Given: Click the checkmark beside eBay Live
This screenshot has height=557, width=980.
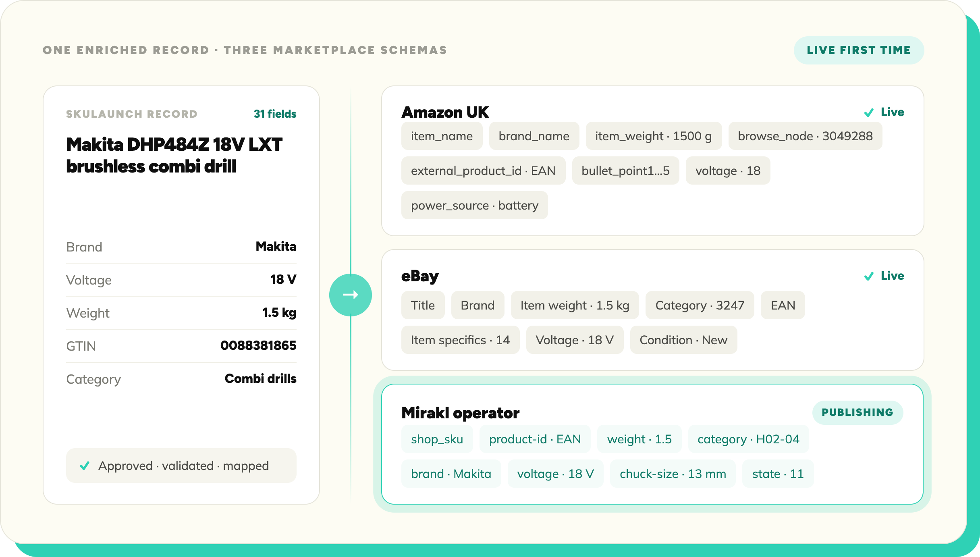Looking at the screenshot, I should [x=869, y=276].
